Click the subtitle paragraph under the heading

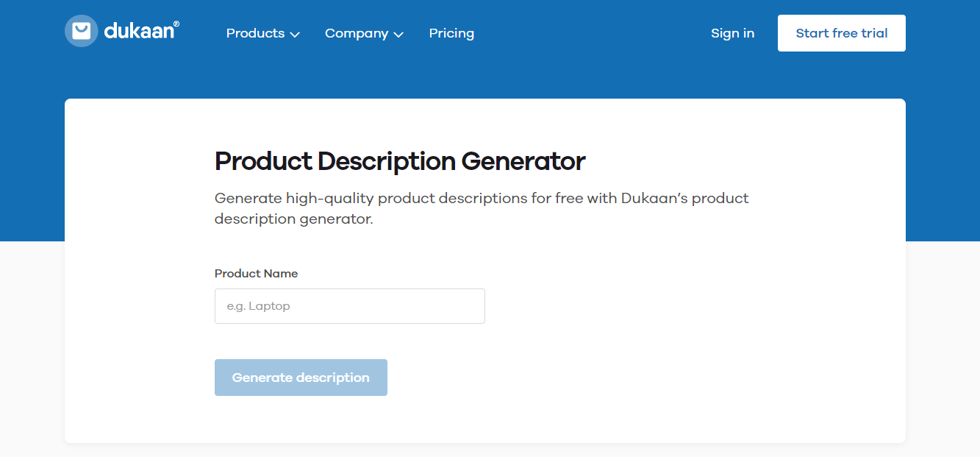point(482,208)
